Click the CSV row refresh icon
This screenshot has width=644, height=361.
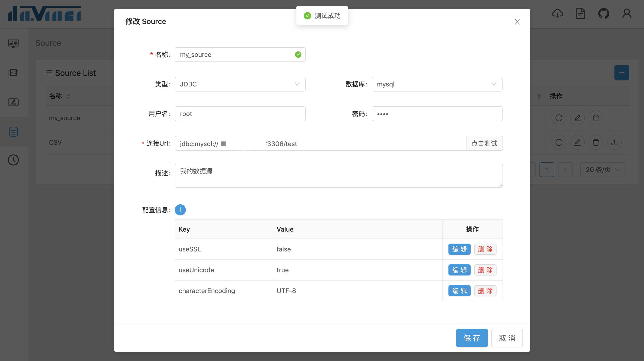coord(559,143)
